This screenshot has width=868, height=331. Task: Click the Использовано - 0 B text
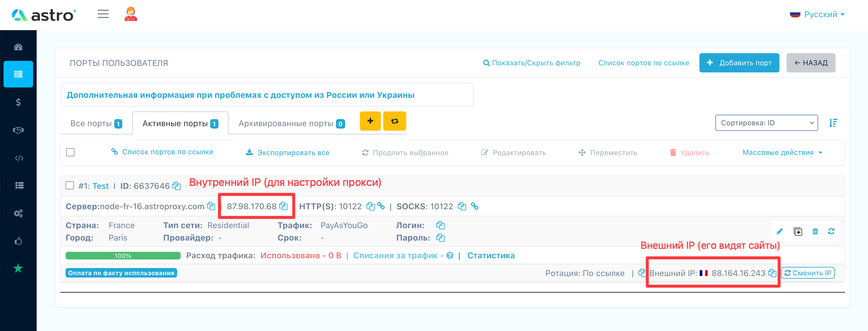[x=301, y=255]
